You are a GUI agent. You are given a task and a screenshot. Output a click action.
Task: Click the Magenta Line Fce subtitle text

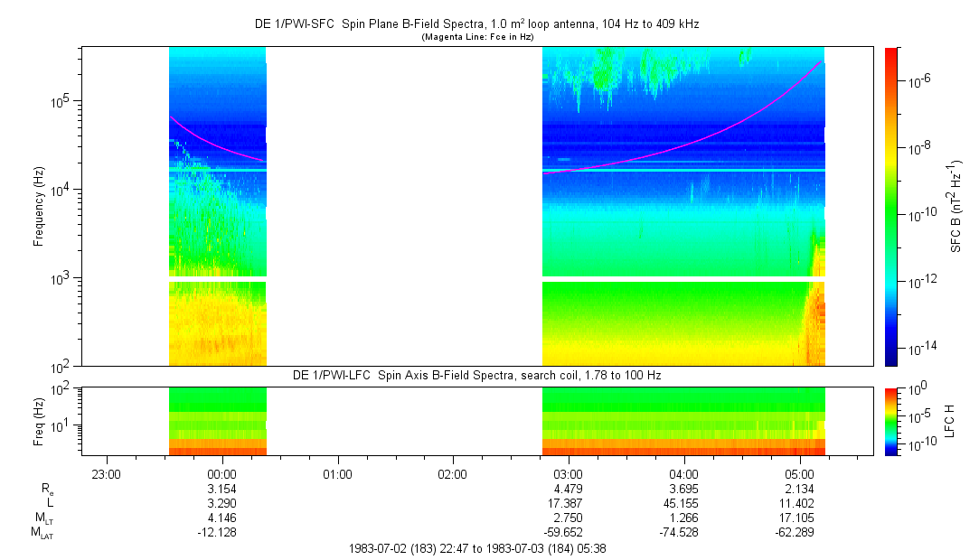tap(478, 37)
